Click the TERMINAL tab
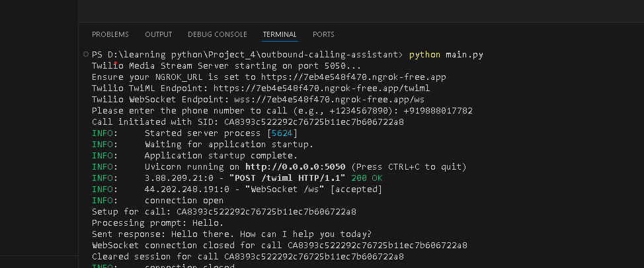Viewport: 644px width, 268px height. pyautogui.click(x=280, y=34)
